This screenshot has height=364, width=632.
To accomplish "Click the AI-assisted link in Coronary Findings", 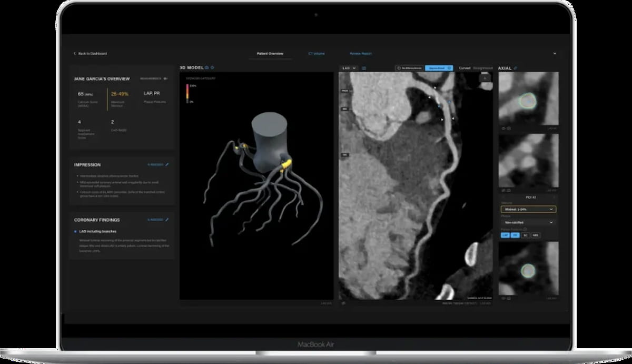I will click(x=155, y=220).
